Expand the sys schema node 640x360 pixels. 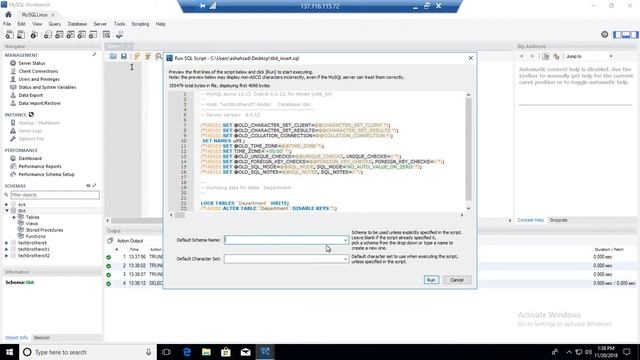pos(7,204)
